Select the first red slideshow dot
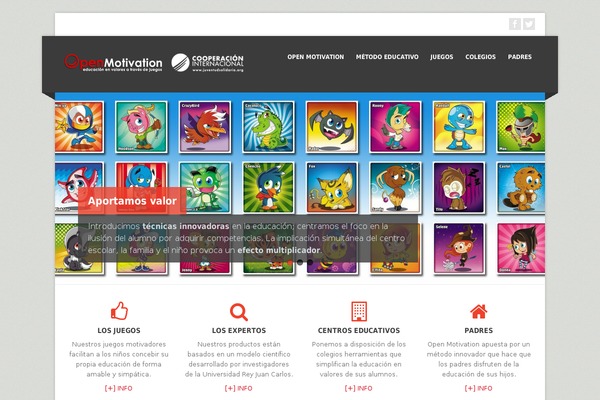 click(x=290, y=262)
